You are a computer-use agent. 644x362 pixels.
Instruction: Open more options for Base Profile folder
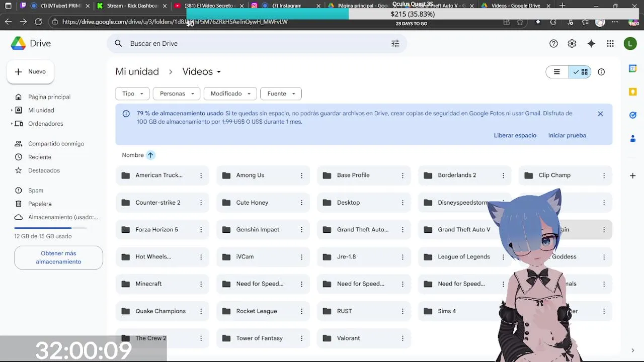(x=403, y=175)
